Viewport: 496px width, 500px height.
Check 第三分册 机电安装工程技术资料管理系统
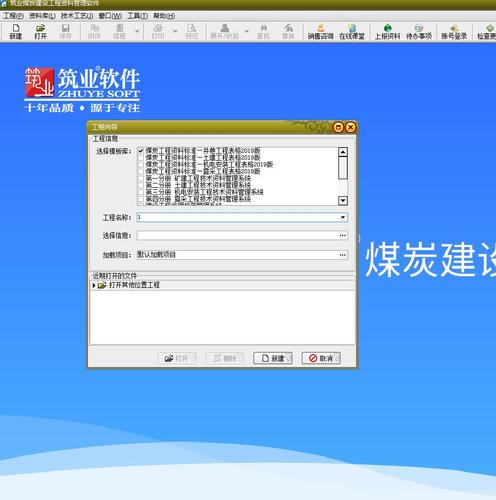point(141,192)
